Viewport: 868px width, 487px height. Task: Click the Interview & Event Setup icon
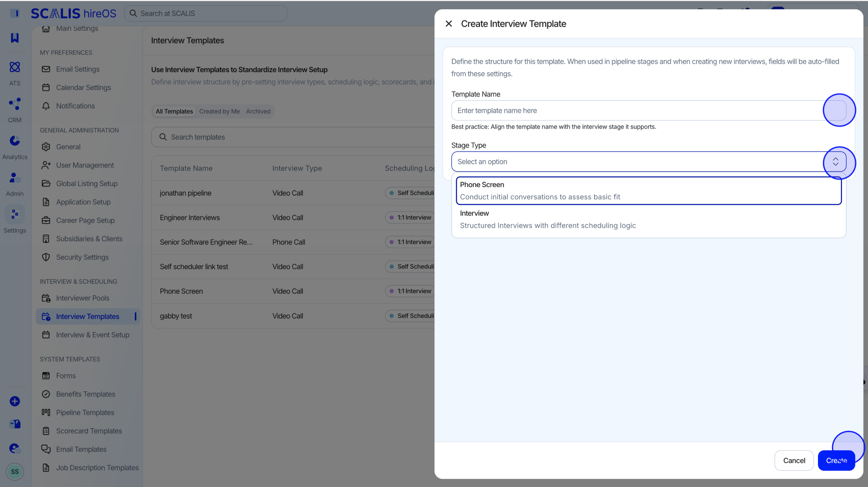(46, 335)
